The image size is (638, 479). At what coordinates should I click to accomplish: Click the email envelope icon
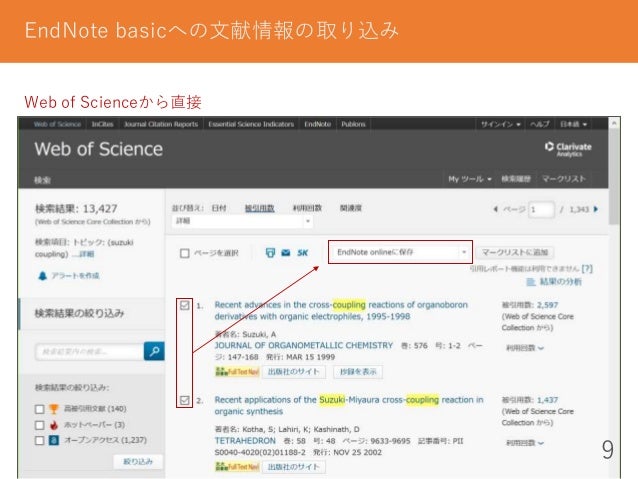click(286, 253)
